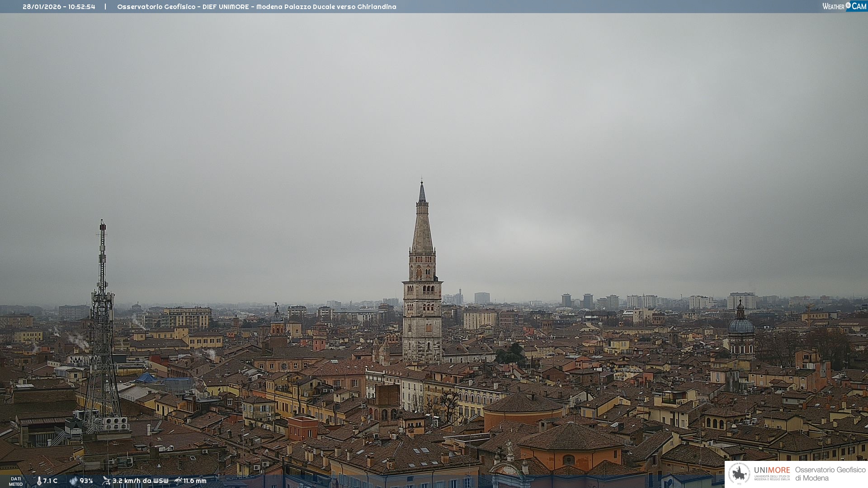Click the anemometer wind speed icon
Viewport: 868px width, 488px height.
click(106, 481)
